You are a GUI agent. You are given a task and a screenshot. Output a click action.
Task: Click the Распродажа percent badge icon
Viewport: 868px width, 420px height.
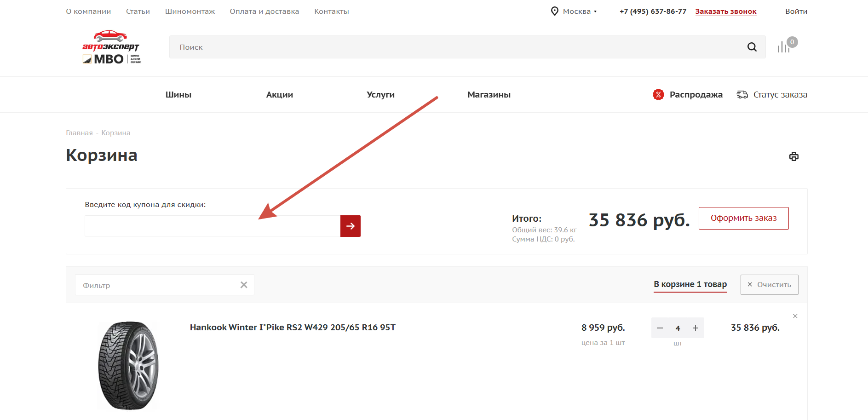658,94
